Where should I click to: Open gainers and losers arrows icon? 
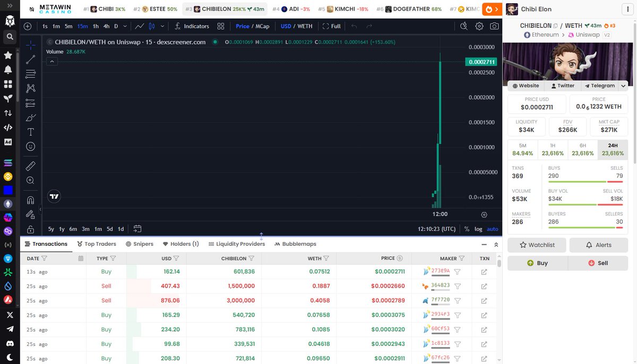click(8, 113)
